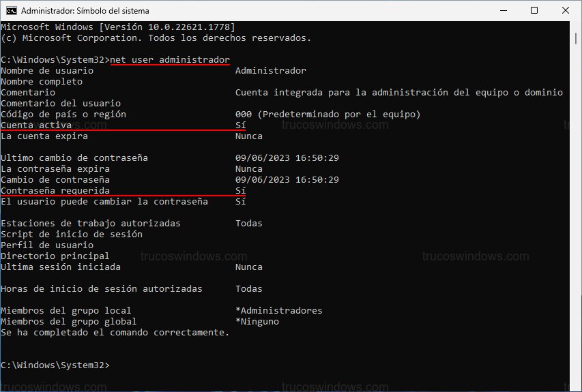Image resolution: width=582 pixels, height=392 pixels.
Task: Click 'Script de inicio de sesión' label
Action: (72, 235)
